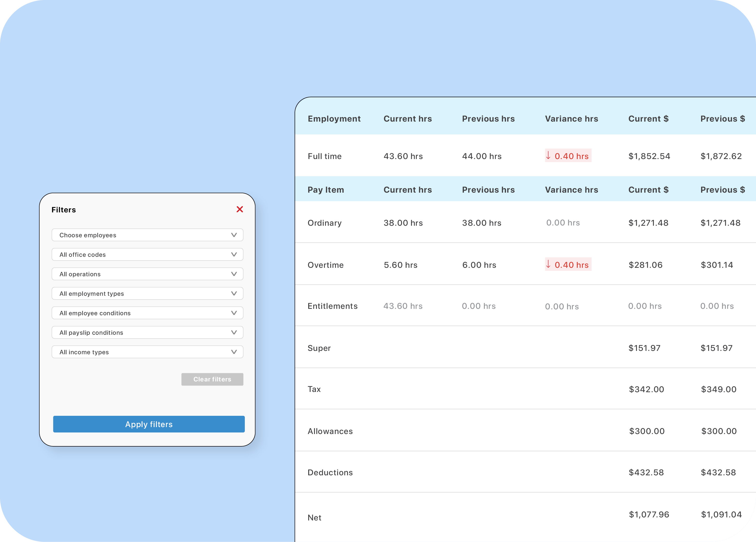Click the red down arrow on Overtime variance
The image size is (756, 542).
point(548,265)
